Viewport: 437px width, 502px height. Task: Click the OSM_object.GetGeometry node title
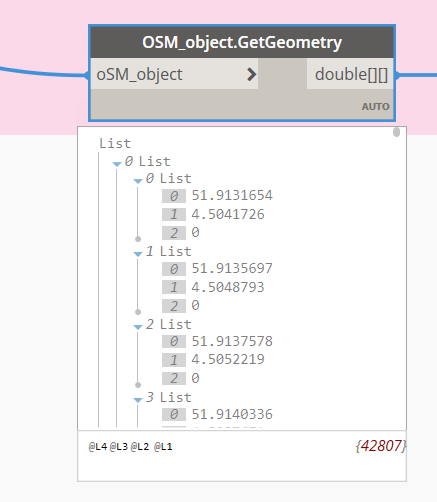pos(242,42)
